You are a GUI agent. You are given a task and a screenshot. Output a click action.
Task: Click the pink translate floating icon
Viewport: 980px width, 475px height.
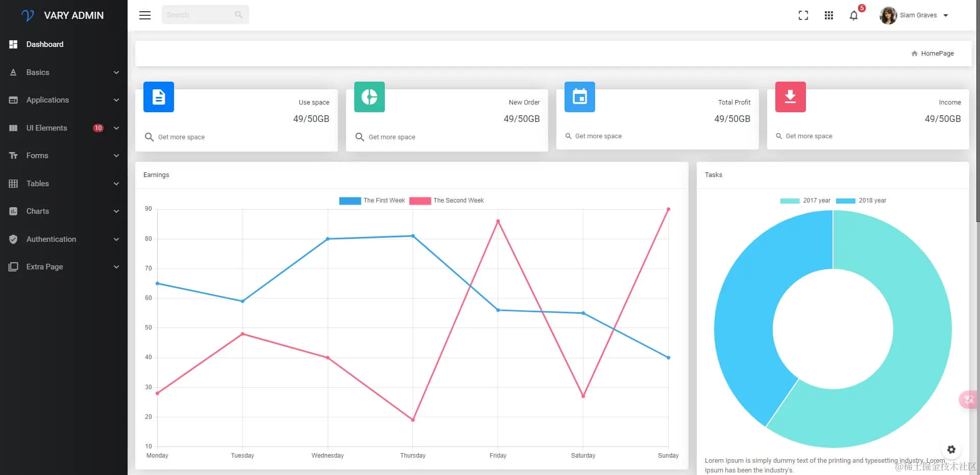click(969, 399)
